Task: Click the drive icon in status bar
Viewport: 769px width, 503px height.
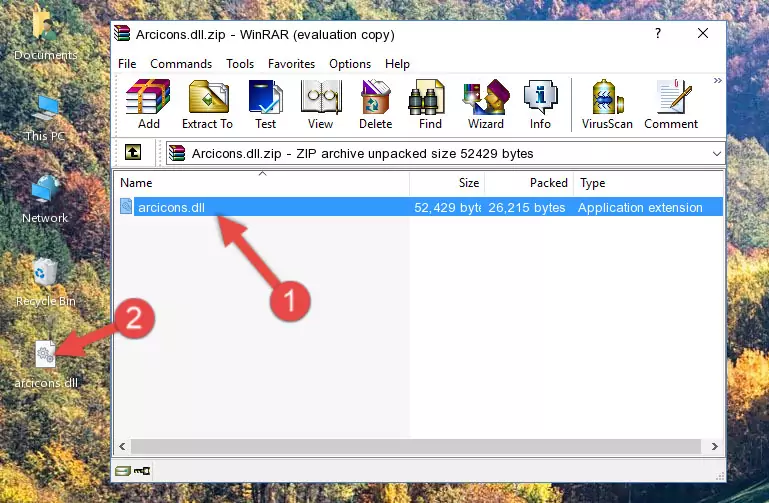Action: (x=123, y=471)
